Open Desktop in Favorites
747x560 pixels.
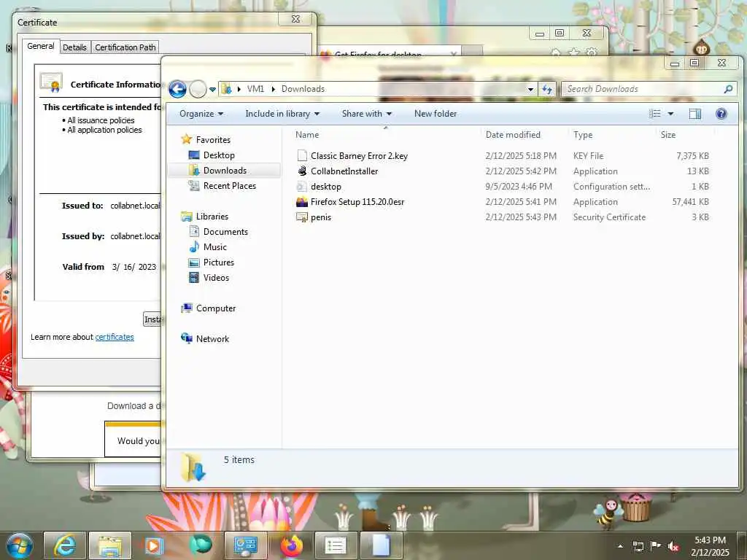219,155
